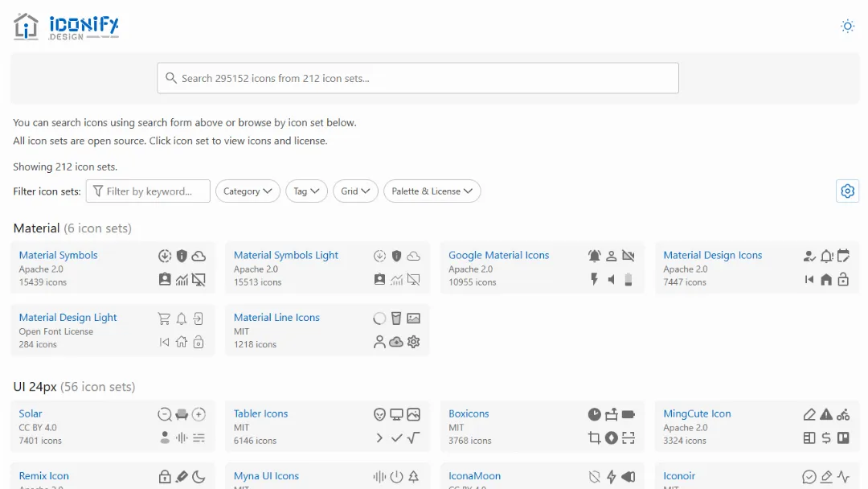This screenshot has height=489, width=868.
Task: Click shield icon in Material Symbols card
Action: click(x=182, y=256)
